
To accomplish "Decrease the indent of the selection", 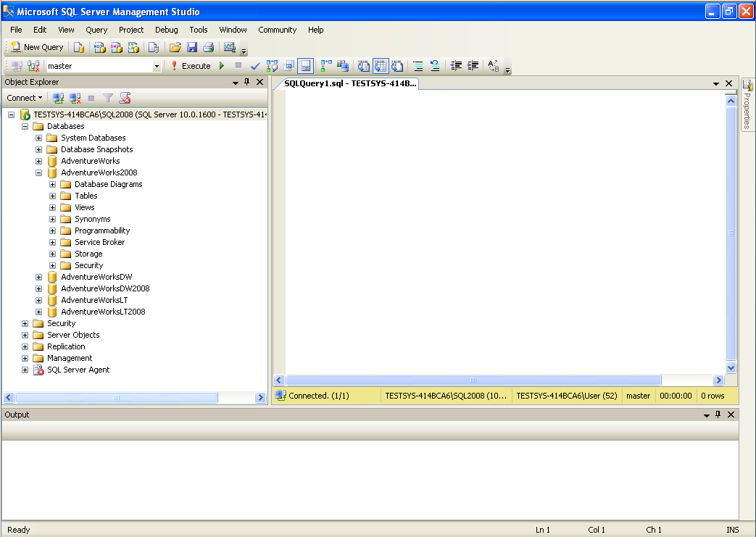I will [x=456, y=66].
